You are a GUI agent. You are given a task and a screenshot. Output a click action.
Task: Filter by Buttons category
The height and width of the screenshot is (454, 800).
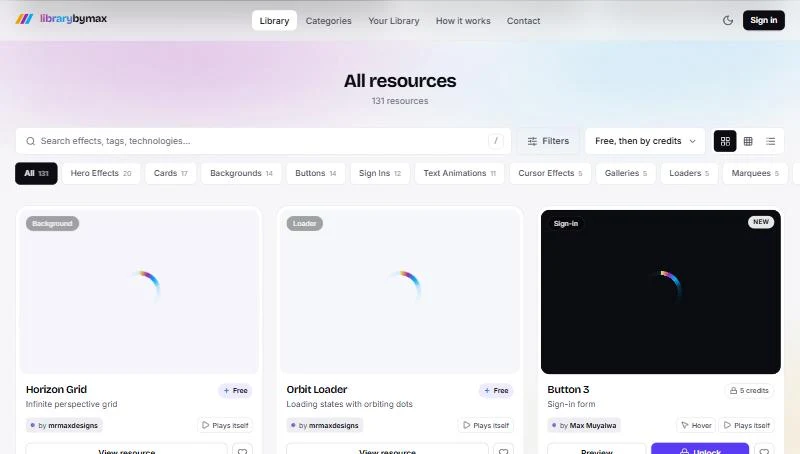click(315, 173)
